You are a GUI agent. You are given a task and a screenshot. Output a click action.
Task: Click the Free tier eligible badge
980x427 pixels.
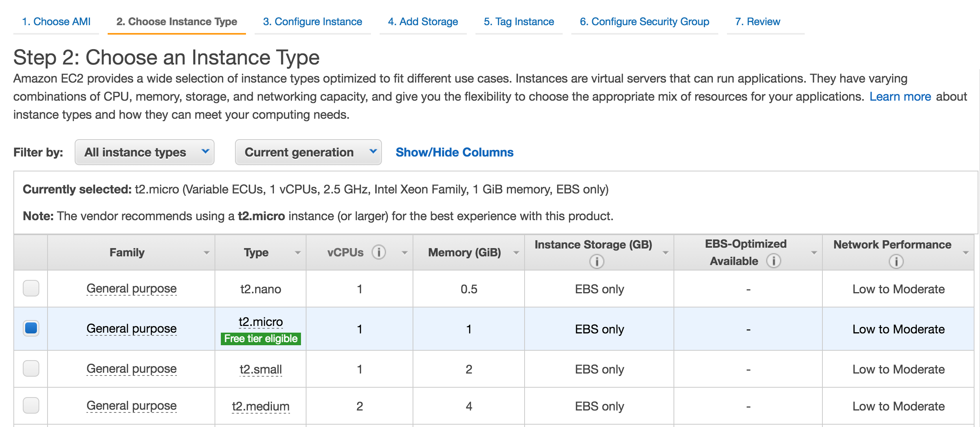tap(261, 339)
